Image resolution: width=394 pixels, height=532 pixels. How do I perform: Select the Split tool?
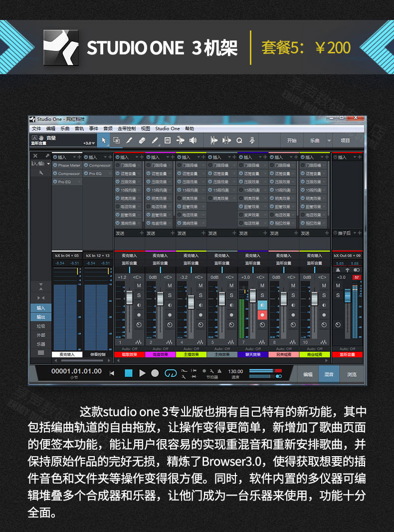pos(129,140)
